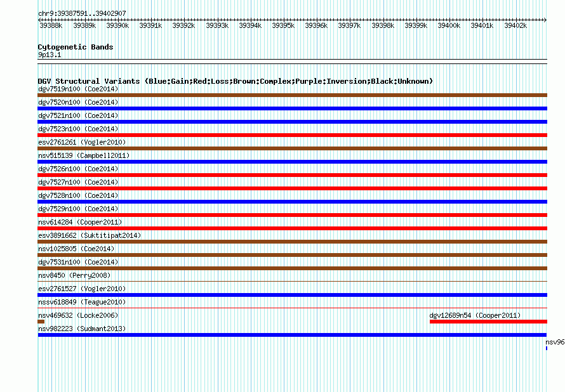Select the brown esv3891662 complex bar

(292, 242)
